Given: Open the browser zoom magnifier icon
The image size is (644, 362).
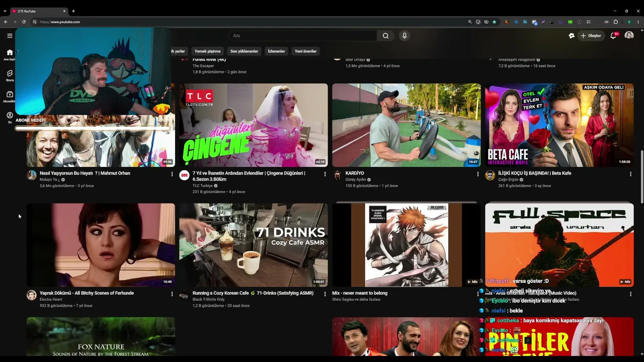Looking at the screenshot, I should click(x=470, y=22).
